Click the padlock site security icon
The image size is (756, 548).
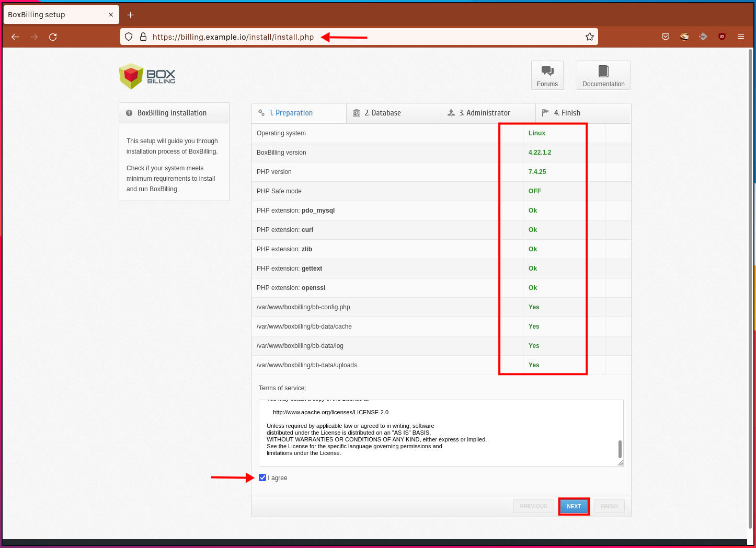point(143,37)
